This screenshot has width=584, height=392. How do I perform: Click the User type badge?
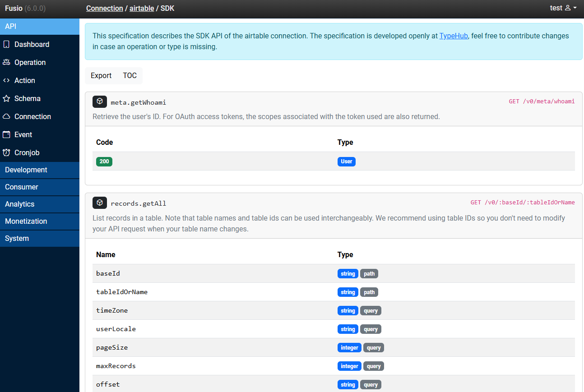pos(347,161)
